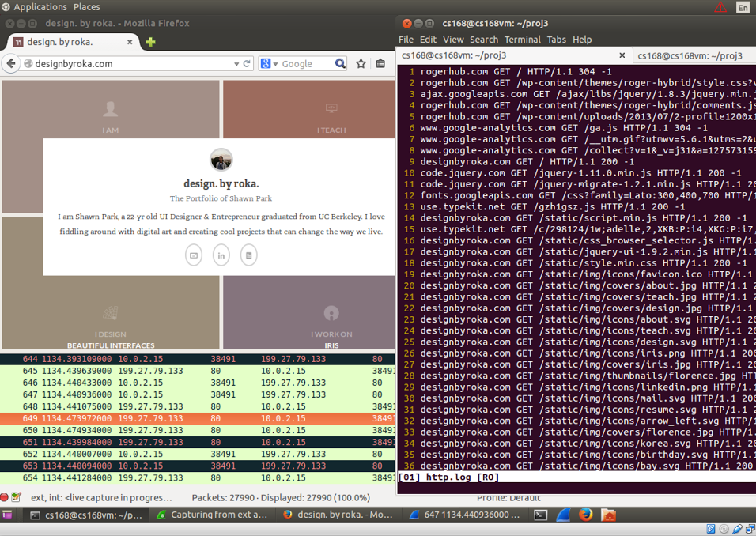Viewport: 756px width, 536px height.
Task: Click the designbyroka.com address field
Action: point(127,64)
